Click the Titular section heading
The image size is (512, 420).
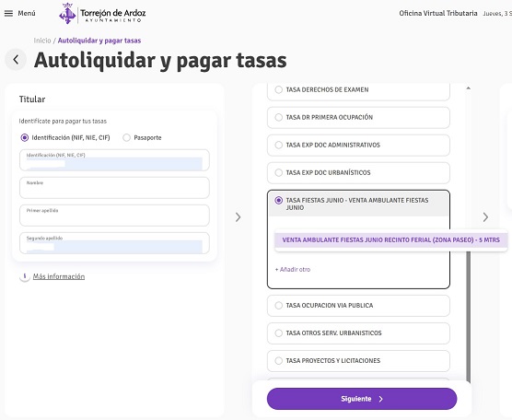[32, 99]
